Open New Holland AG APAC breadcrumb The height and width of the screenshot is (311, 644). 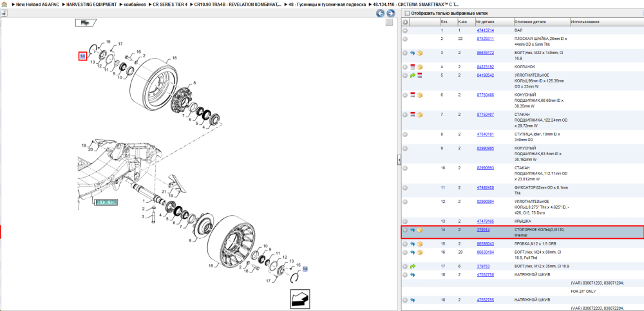click(x=37, y=4)
